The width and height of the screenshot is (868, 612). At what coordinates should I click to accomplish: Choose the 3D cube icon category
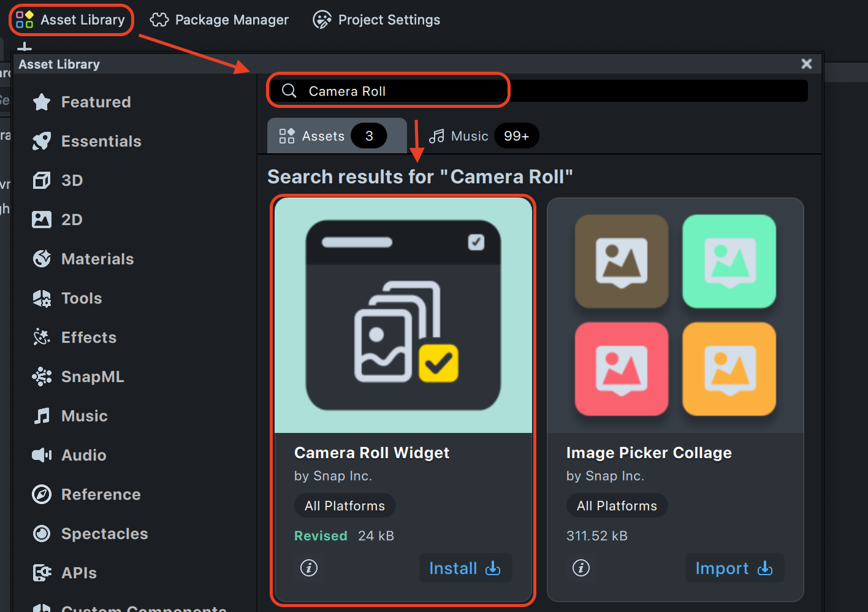tap(42, 180)
